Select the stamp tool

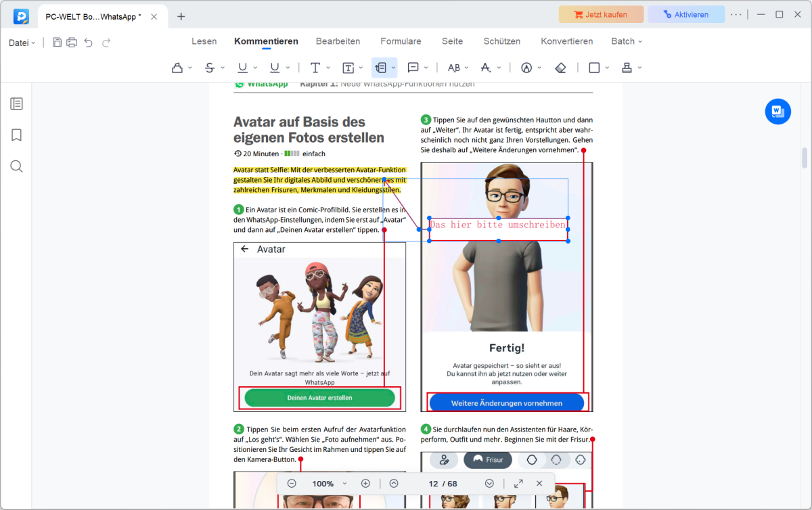[x=627, y=68]
